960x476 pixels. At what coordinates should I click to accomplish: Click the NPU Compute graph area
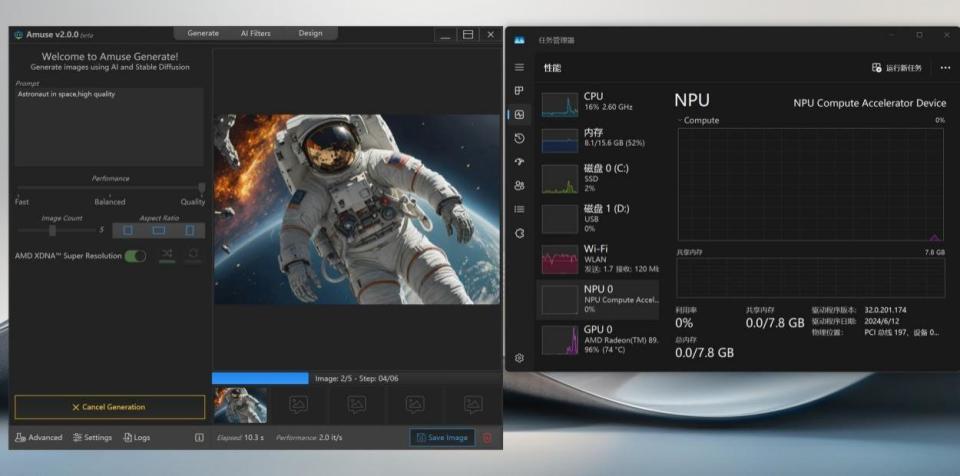click(811, 184)
